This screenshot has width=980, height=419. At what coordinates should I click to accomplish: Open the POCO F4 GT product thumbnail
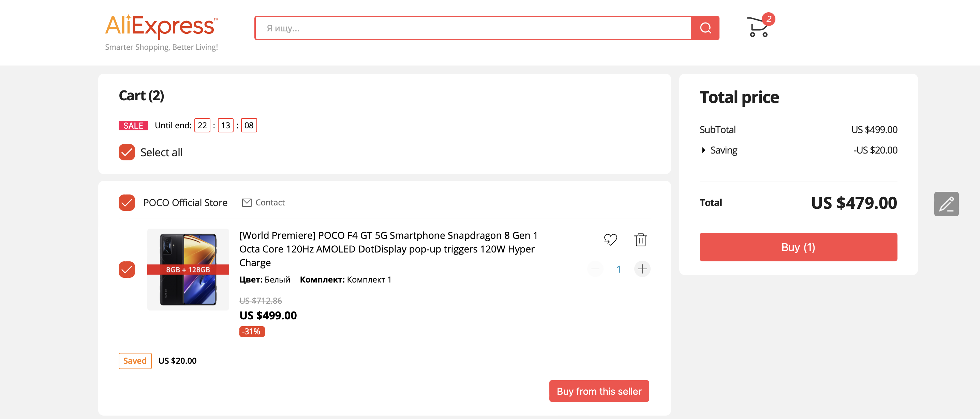pos(188,270)
